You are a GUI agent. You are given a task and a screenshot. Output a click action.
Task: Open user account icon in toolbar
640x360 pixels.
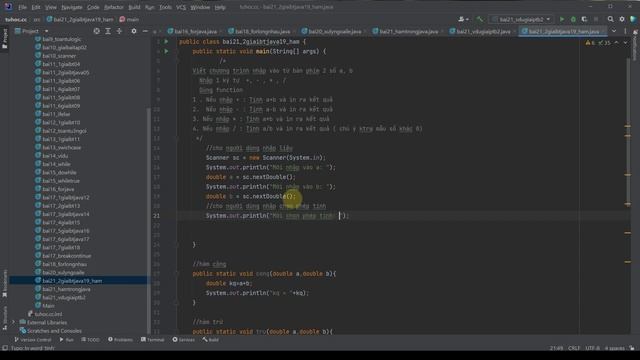[461, 19]
